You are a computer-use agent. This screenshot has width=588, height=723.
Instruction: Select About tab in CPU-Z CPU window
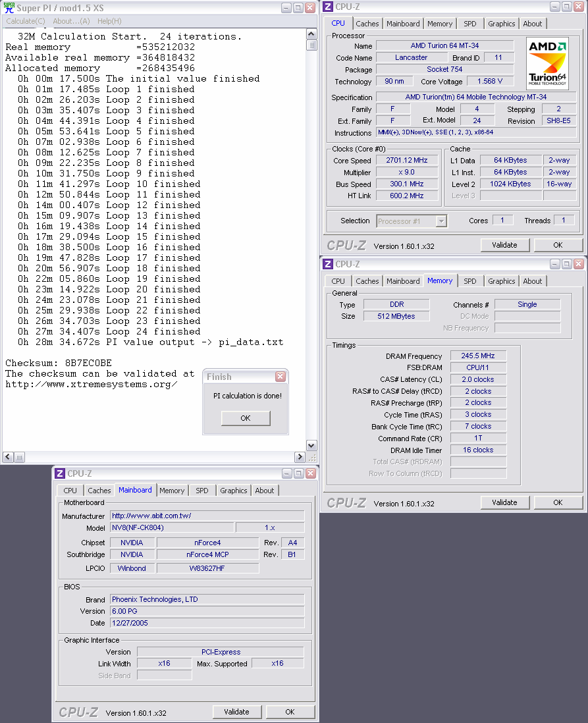[532, 24]
